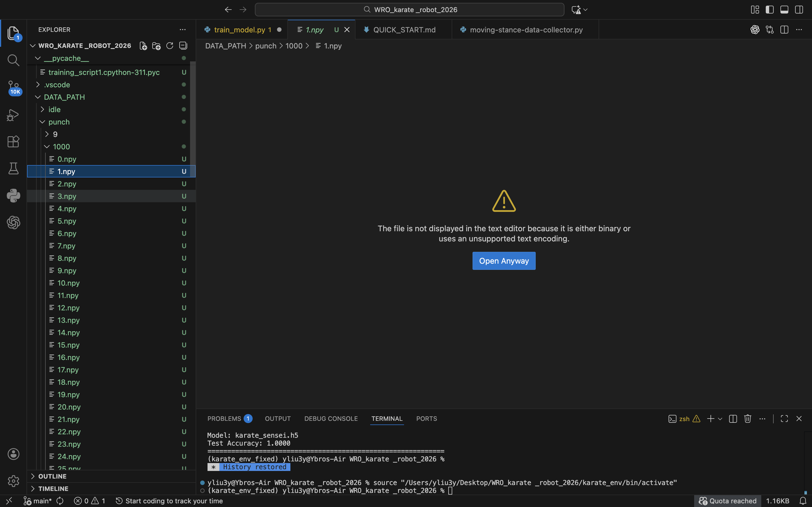Click the Open Anyway button

(504, 261)
